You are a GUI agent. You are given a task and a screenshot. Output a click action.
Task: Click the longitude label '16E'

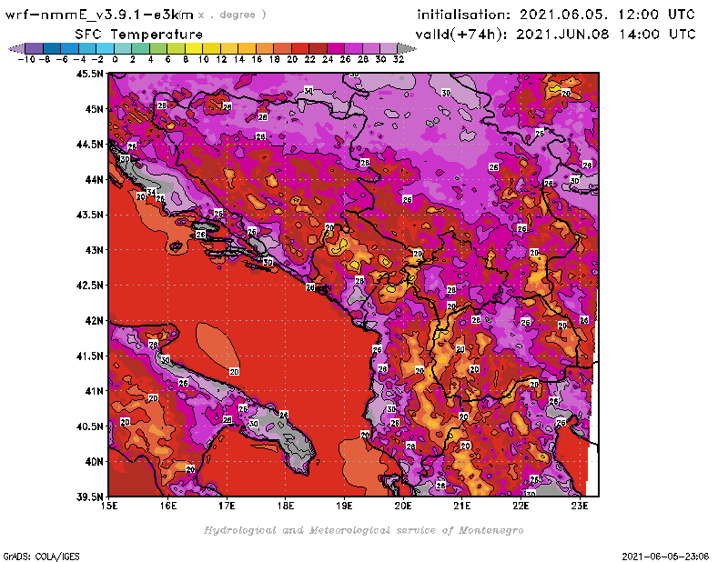[x=168, y=506]
